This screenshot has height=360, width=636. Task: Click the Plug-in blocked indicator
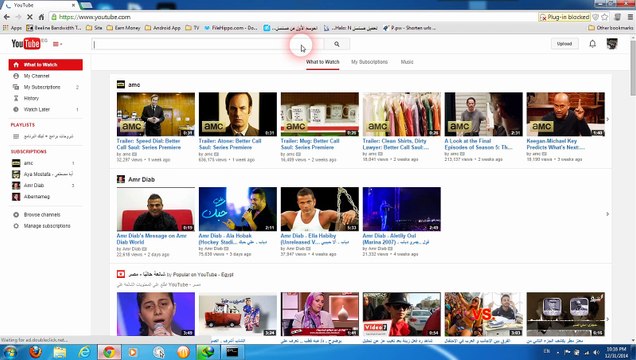click(564, 17)
